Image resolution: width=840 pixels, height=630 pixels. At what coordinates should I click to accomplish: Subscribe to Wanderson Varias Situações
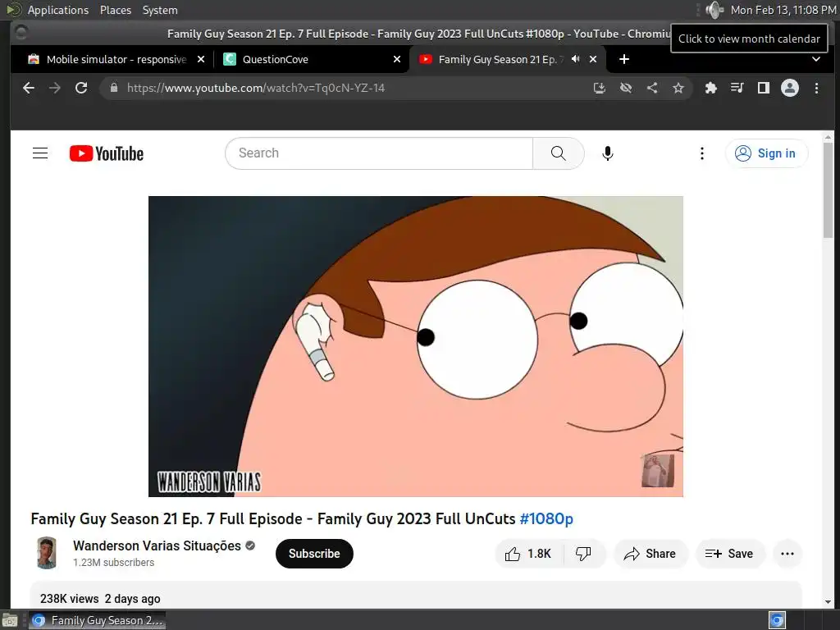[314, 554]
